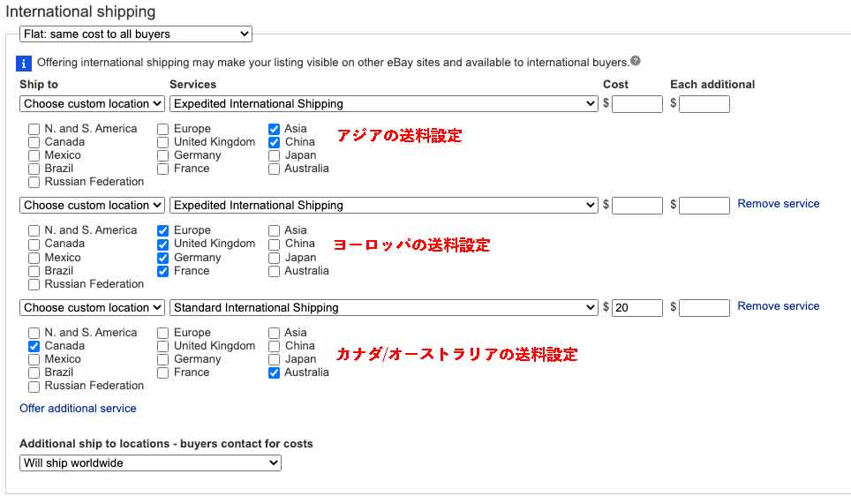Remove the second Expedited shipping service

[779, 203]
